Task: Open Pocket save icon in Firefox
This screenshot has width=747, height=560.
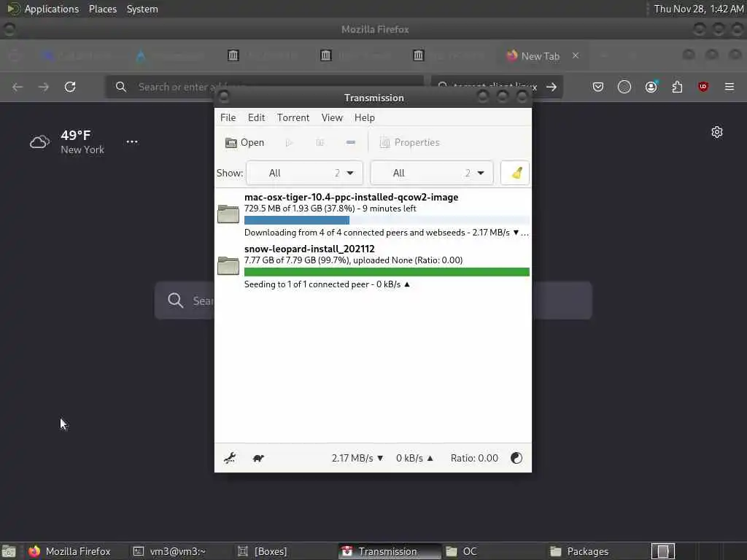Action: coord(598,87)
